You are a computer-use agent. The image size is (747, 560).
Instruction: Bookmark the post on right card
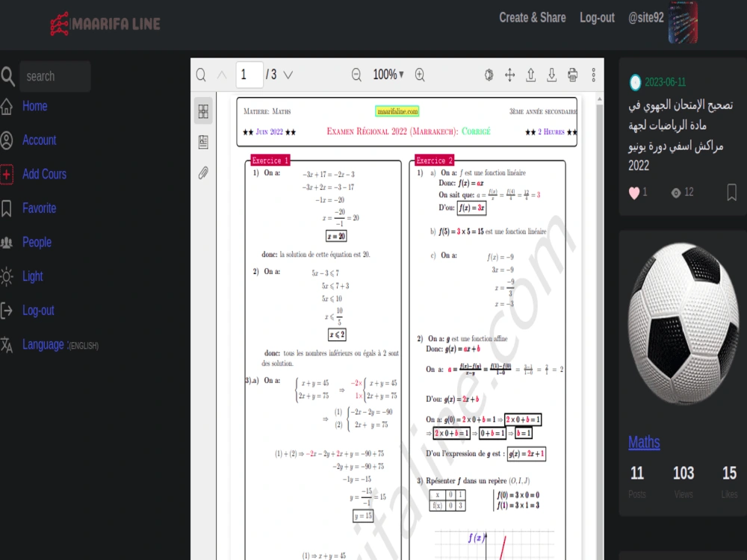(x=732, y=193)
